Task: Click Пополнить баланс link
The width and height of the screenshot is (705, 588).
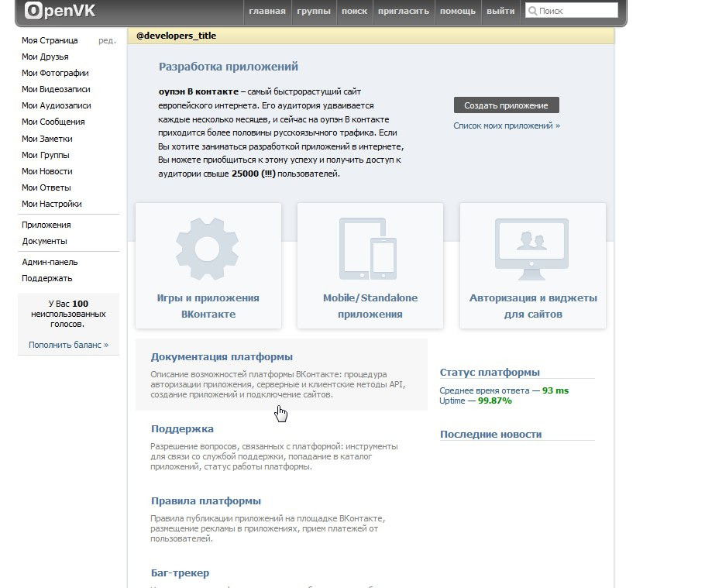Action: 68,345
